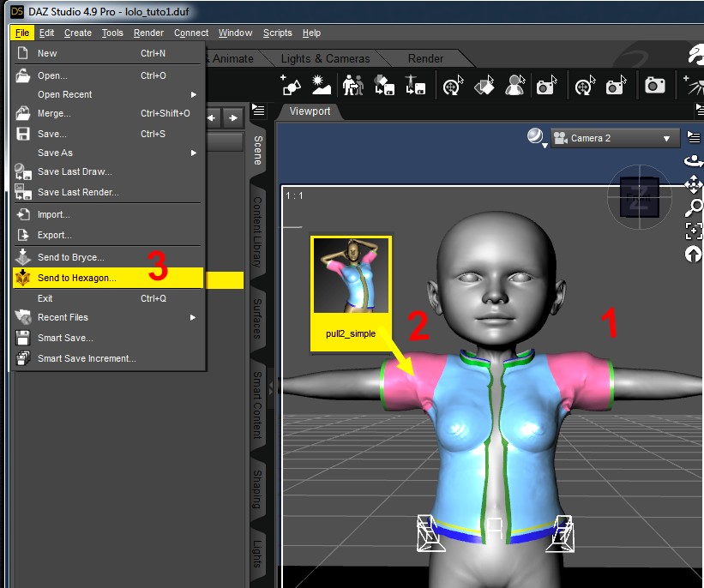Viewport: 704px width, 588px height.
Task: Click New in the File menu
Action: [x=108, y=53]
